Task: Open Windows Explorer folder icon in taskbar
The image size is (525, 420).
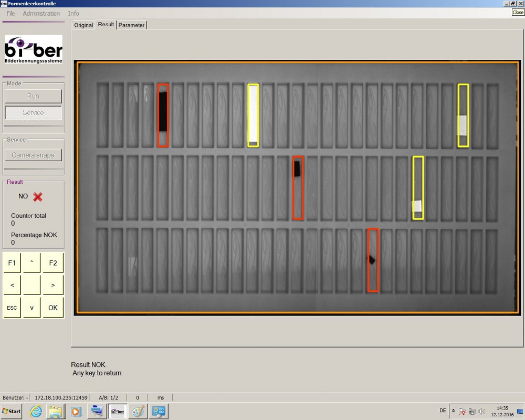Action: [56, 411]
